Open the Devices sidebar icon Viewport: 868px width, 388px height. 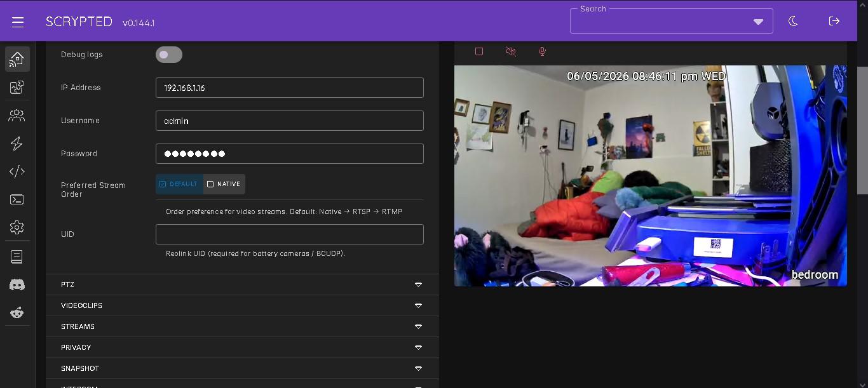point(17,59)
